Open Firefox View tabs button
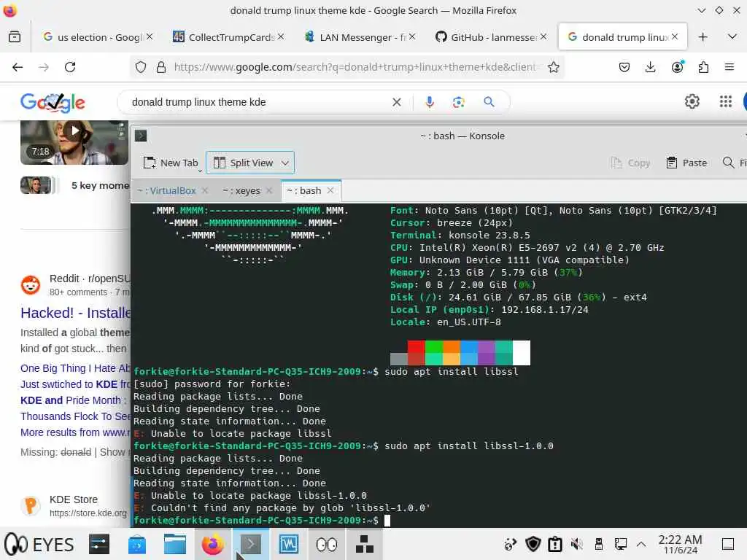 (x=15, y=36)
